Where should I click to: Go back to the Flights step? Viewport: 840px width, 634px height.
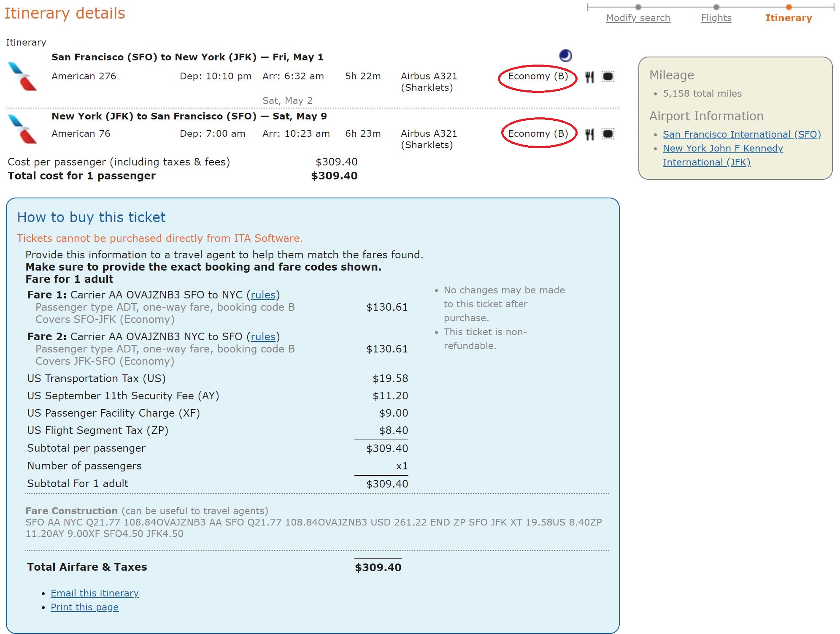point(716,18)
